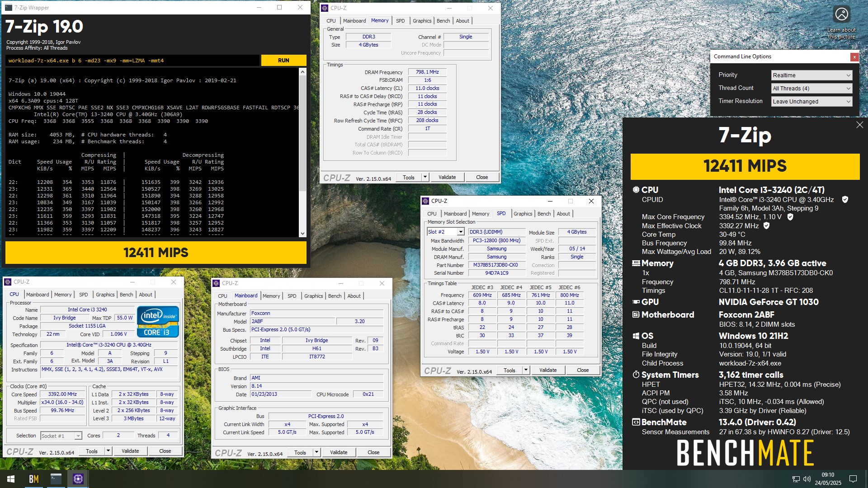Open Memory tab in CPU-Z CPU window
Viewport: 868px width, 488px height.
[63, 295]
